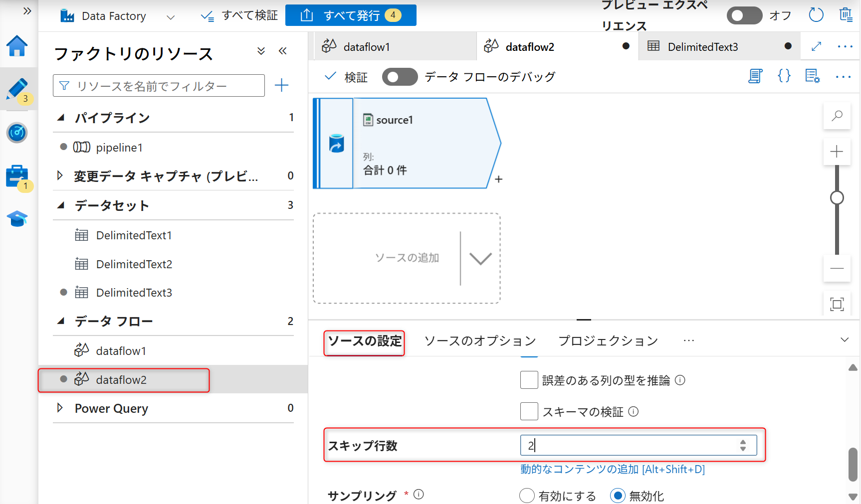Open the dataflow script view icon
Image resolution: width=861 pixels, height=504 pixels.
click(755, 76)
